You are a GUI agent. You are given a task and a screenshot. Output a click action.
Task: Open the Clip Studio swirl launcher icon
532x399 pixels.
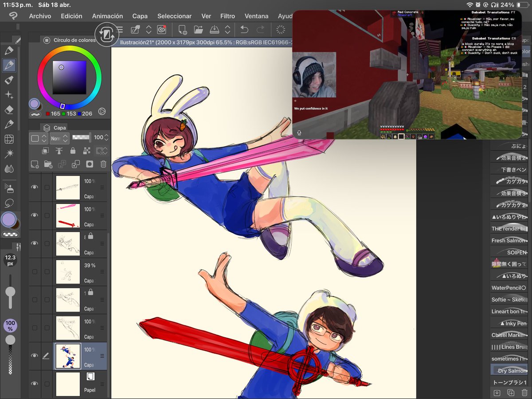click(161, 30)
